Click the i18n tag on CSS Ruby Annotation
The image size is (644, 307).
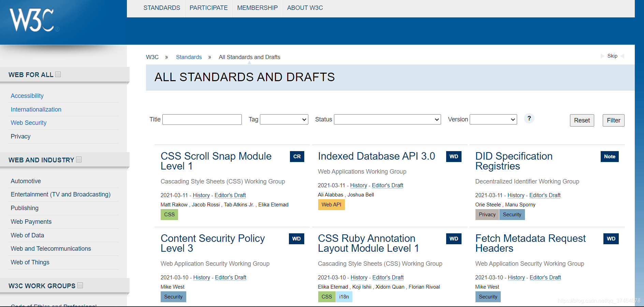tap(344, 297)
